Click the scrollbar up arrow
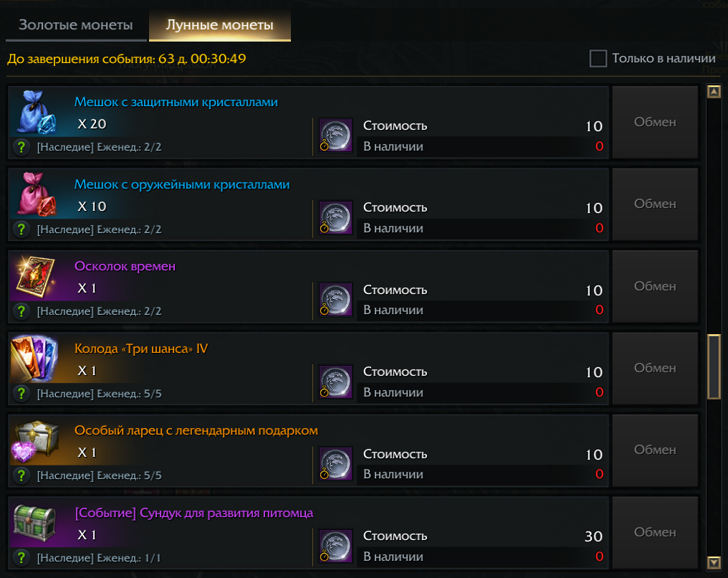 (714, 92)
